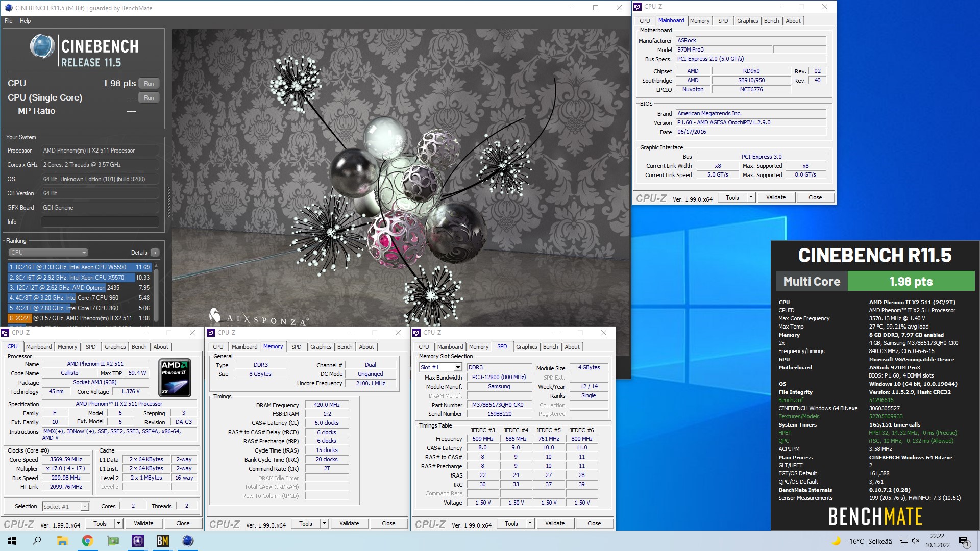Click the Info input field in Cinebench
Image resolution: width=980 pixels, height=551 pixels.
click(x=100, y=222)
